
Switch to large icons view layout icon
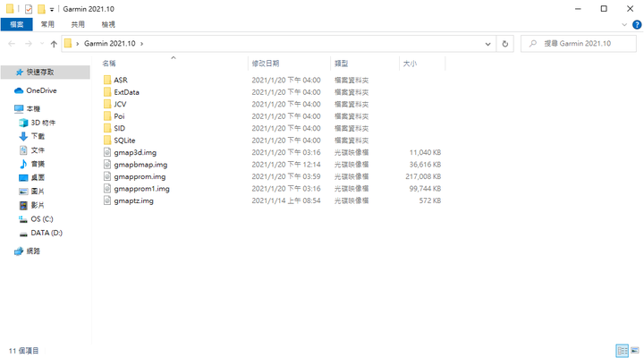[635, 351]
